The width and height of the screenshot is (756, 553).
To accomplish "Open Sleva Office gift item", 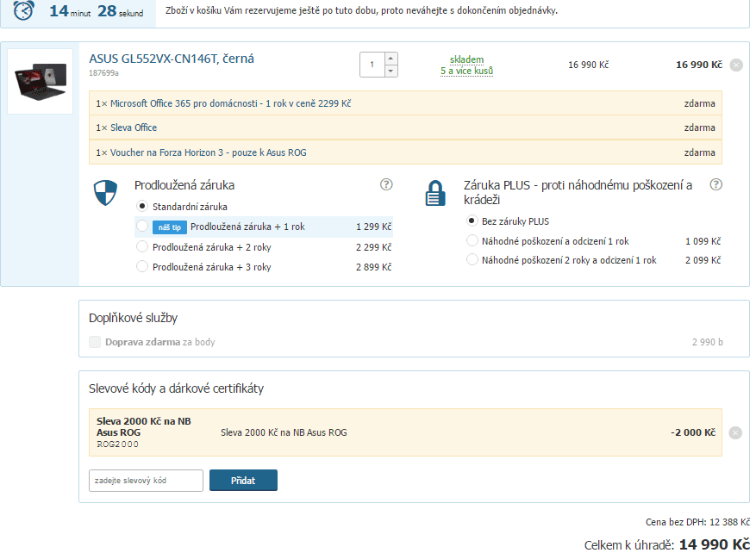I will tap(134, 127).
